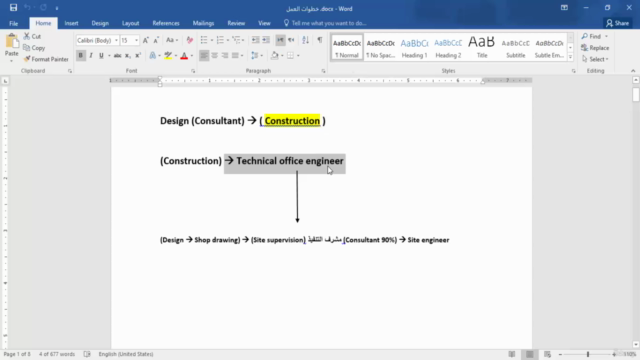Image resolution: width=640 pixels, height=360 pixels.
Task: Cut the selected text
Action: point(32,36)
